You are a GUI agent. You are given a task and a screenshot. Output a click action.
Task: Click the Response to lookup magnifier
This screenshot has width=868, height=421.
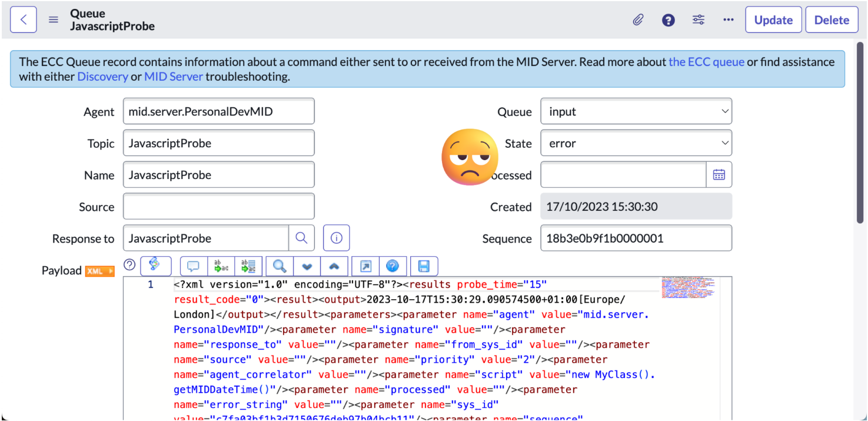coord(301,238)
